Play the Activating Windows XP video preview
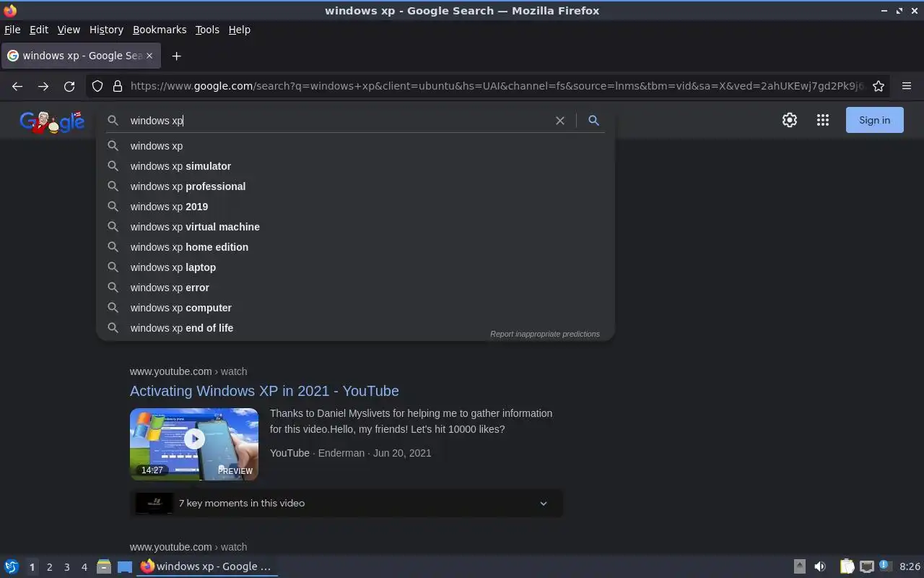 (x=194, y=439)
